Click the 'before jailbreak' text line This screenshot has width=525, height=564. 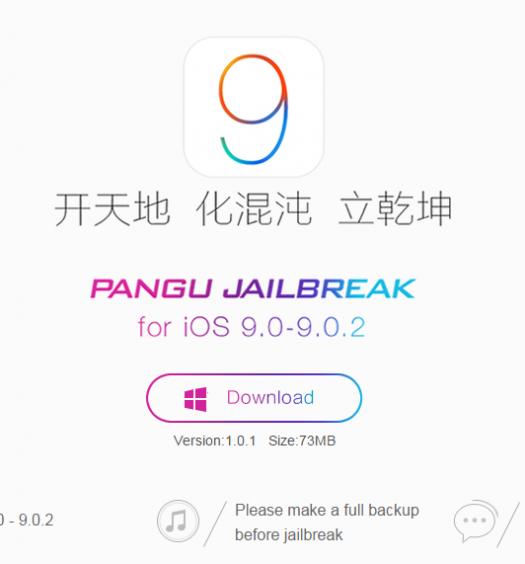coord(289,535)
